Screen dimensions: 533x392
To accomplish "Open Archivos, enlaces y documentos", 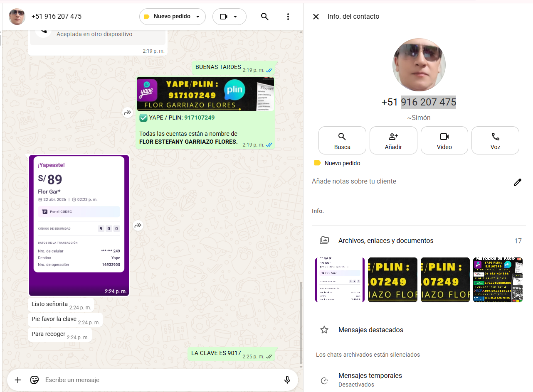I will (385, 241).
